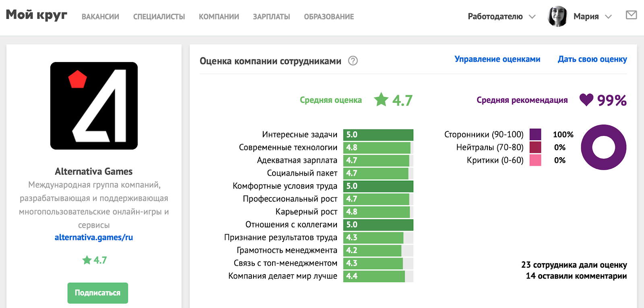Image resolution: width=644 pixels, height=308 pixels.
Task: Click the Грамотность менеджмента label
Action: click(x=287, y=250)
